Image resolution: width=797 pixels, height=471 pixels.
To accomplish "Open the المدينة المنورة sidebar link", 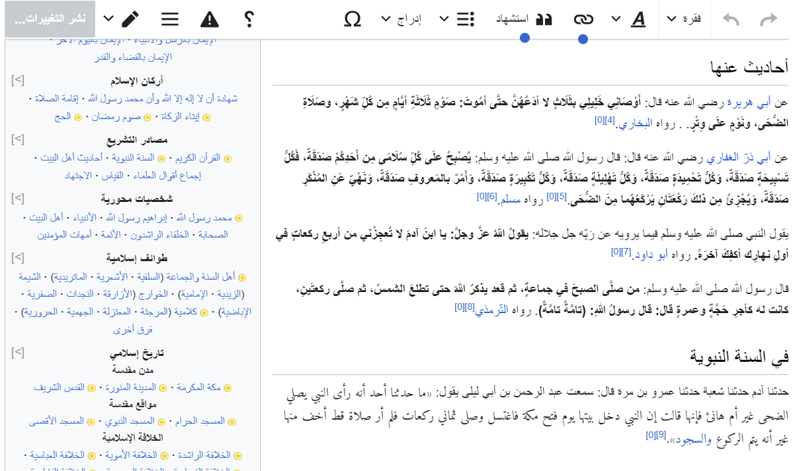I will pyautogui.click(x=130, y=387).
